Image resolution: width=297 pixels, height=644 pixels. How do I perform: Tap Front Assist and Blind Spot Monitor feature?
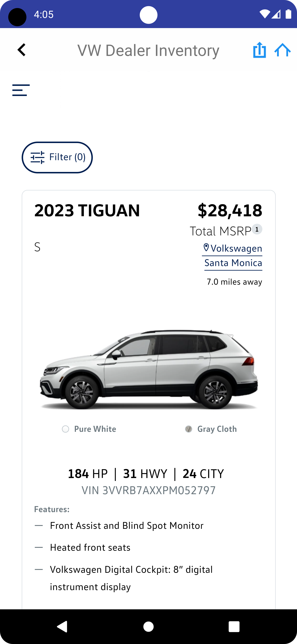pos(127,526)
